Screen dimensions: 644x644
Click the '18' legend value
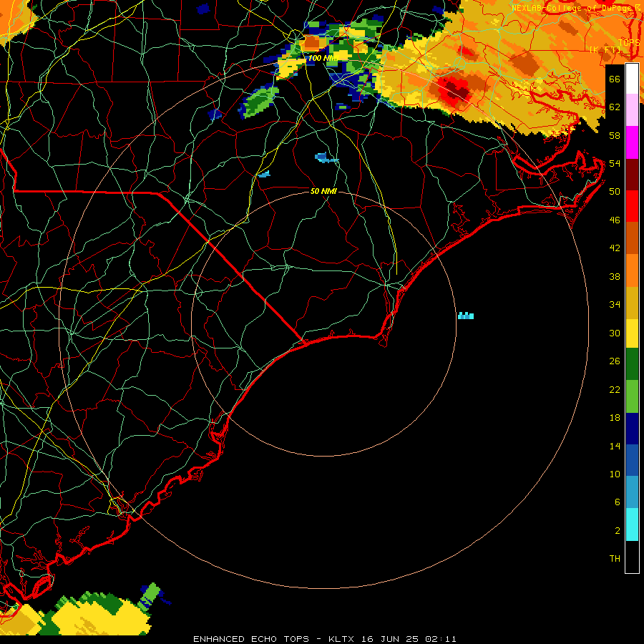point(615,418)
